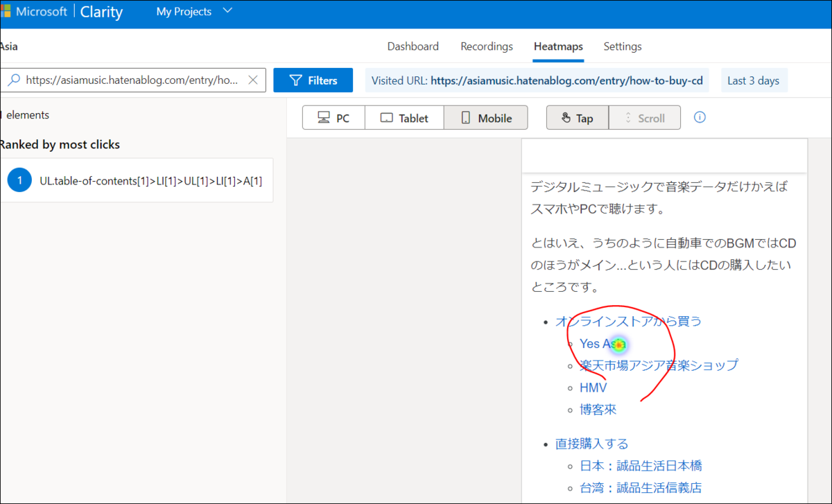The width and height of the screenshot is (832, 504).
Task: Switch to the Recordings tab
Action: click(486, 46)
